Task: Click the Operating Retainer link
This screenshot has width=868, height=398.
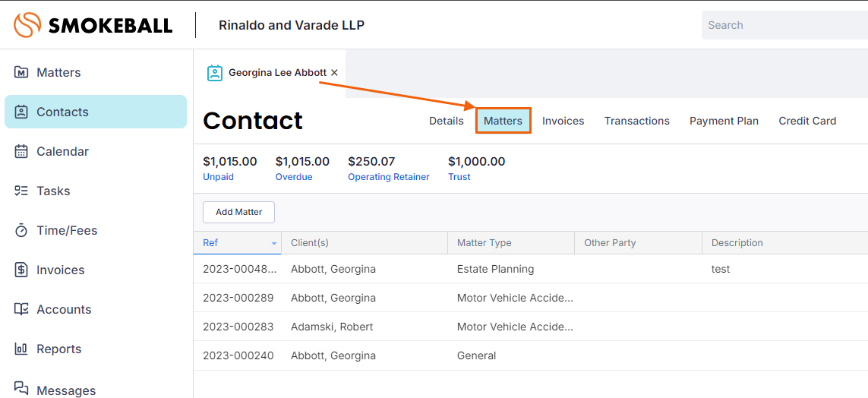Action: pos(388,177)
